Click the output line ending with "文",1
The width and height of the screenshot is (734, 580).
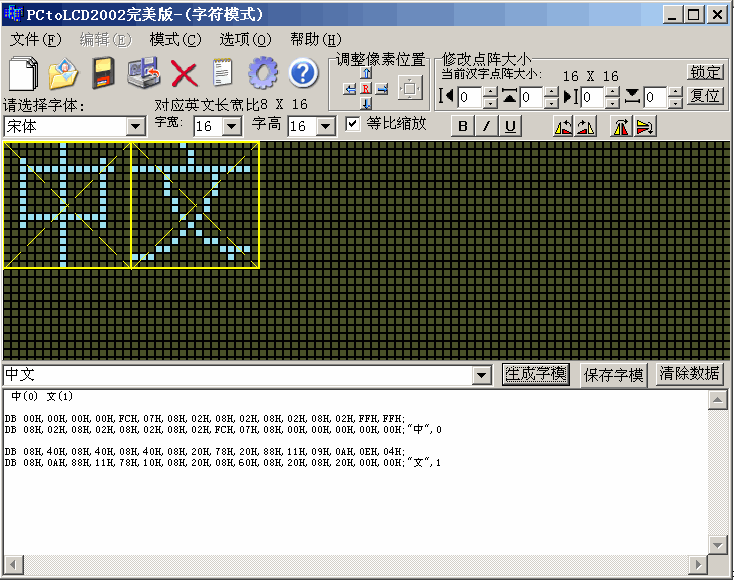(x=223, y=463)
